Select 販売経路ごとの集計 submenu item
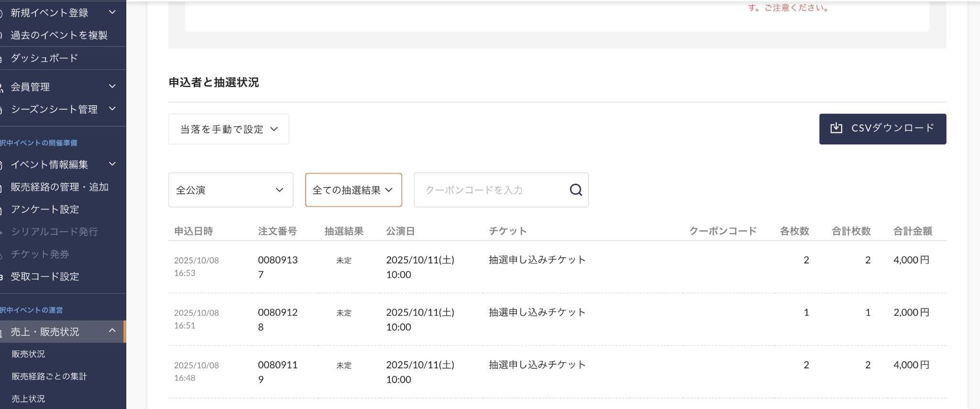Viewport: 980px width, 409px height. pyautogui.click(x=49, y=376)
